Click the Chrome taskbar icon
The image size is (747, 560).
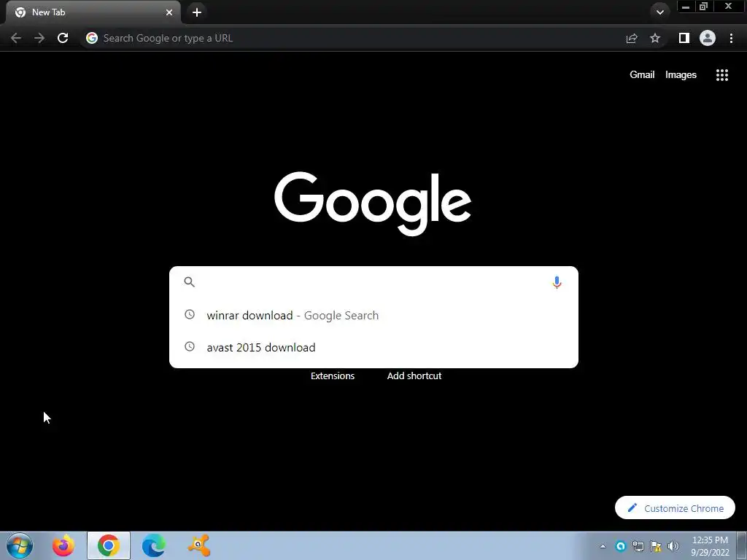coord(109,545)
